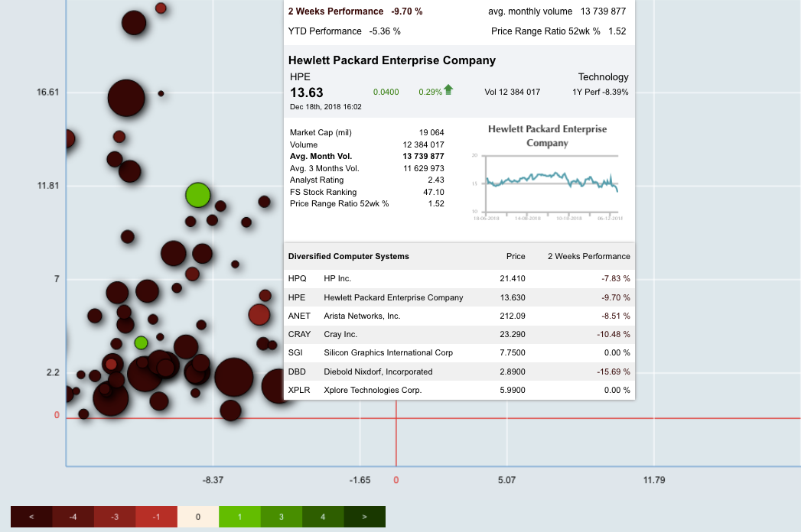This screenshot has width=801, height=532.
Task: Select the large bright green bubble
Action: pyautogui.click(x=197, y=195)
